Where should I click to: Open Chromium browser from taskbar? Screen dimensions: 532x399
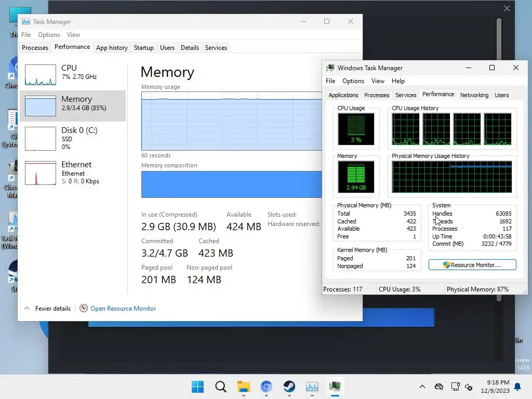(x=267, y=387)
